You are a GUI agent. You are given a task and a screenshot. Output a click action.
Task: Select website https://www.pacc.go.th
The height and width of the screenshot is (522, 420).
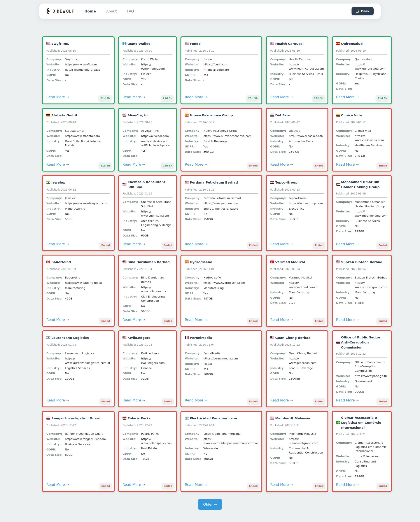click(x=371, y=376)
